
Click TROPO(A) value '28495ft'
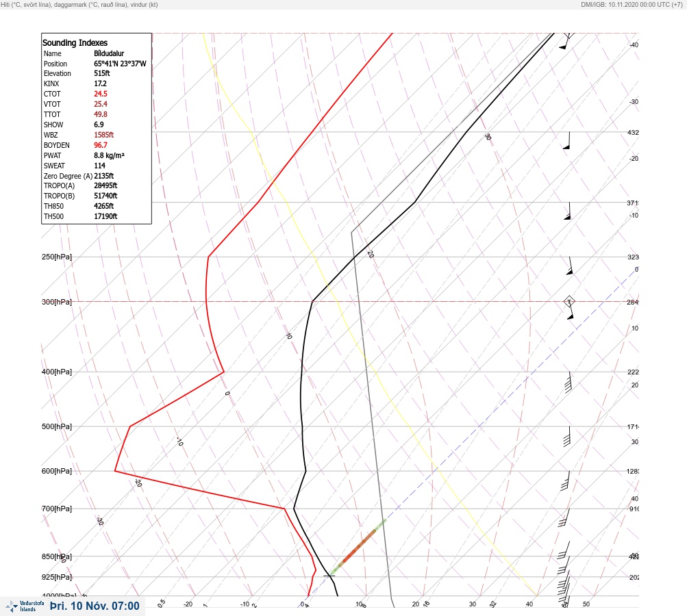(105, 185)
